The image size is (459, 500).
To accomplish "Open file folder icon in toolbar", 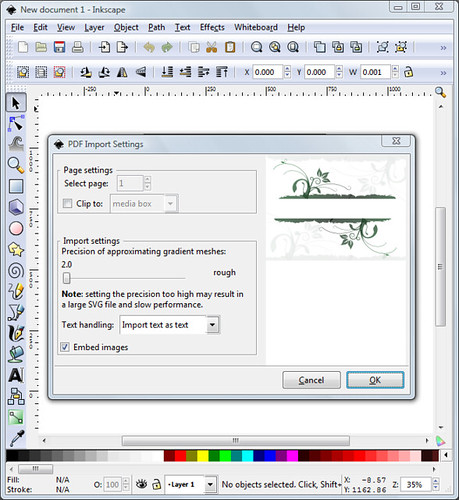I will tap(41, 47).
